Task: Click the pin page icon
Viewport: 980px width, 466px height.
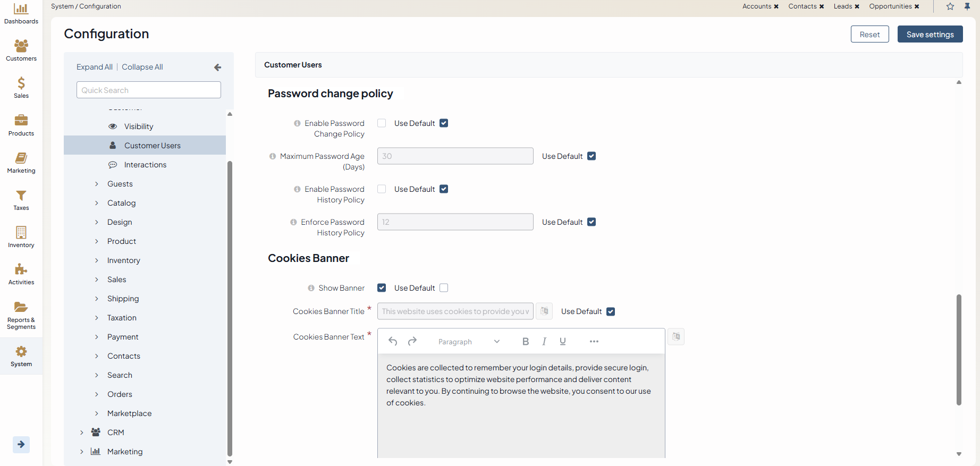Action: coord(967,6)
